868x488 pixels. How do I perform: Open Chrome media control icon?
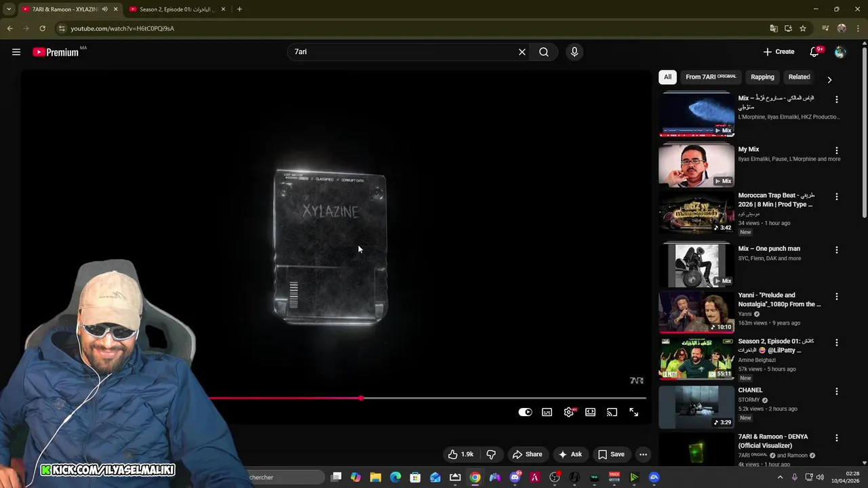[x=825, y=28]
